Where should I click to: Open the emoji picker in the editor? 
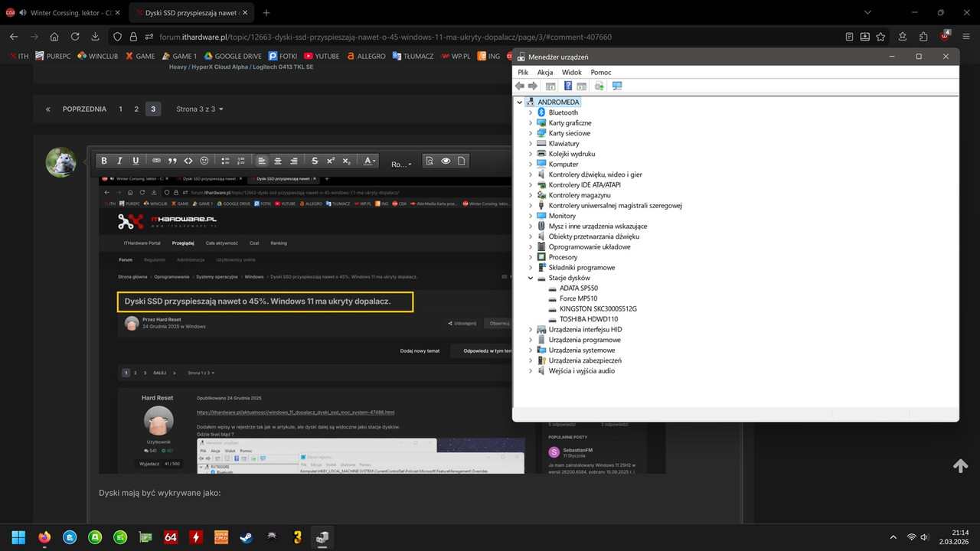coord(204,161)
